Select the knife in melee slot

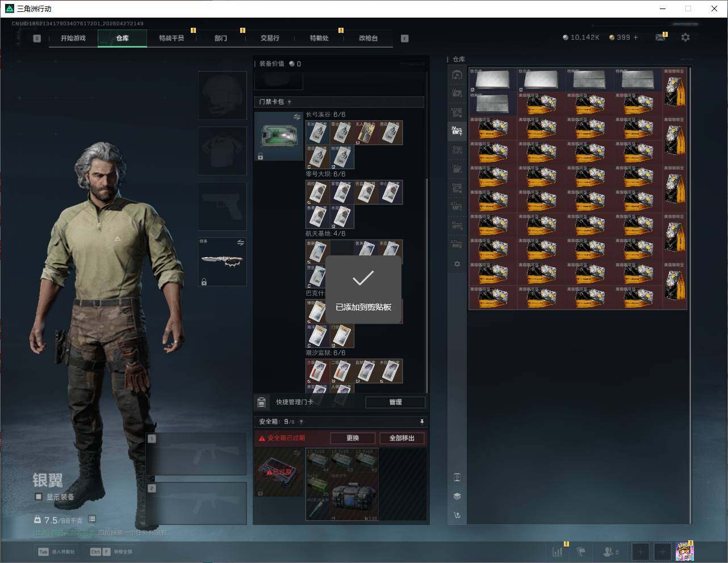pyautogui.click(x=222, y=262)
